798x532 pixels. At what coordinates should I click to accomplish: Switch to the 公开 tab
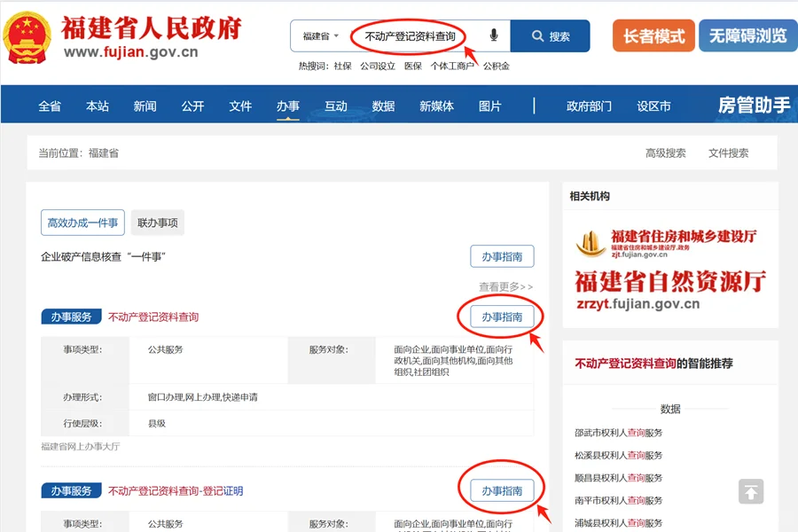(x=192, y=106)
